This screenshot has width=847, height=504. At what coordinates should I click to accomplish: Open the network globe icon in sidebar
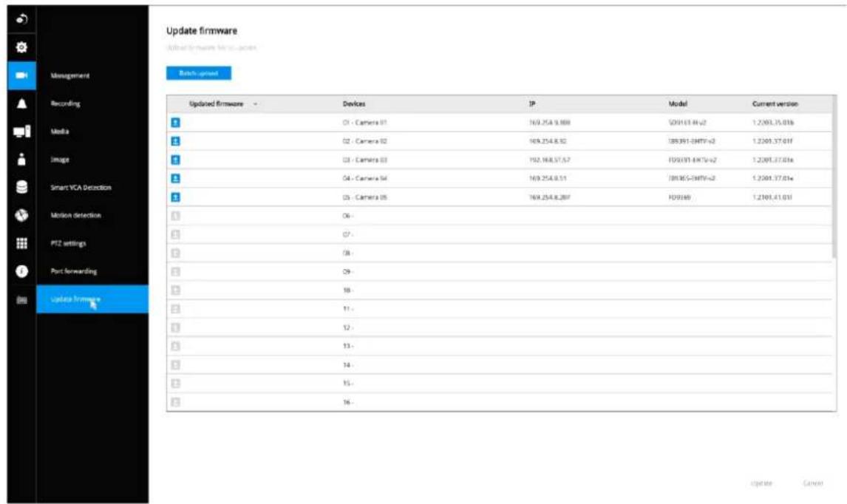(21, 215)
